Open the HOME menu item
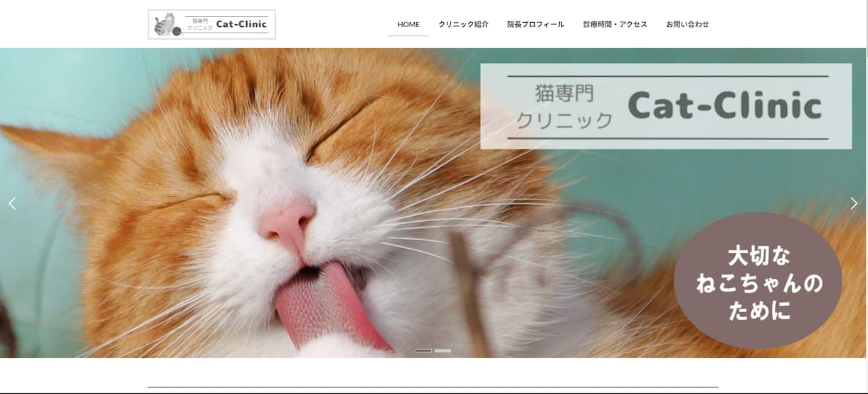Image resolution: width=868 pixels, height=394 pixels. point(408,24)
